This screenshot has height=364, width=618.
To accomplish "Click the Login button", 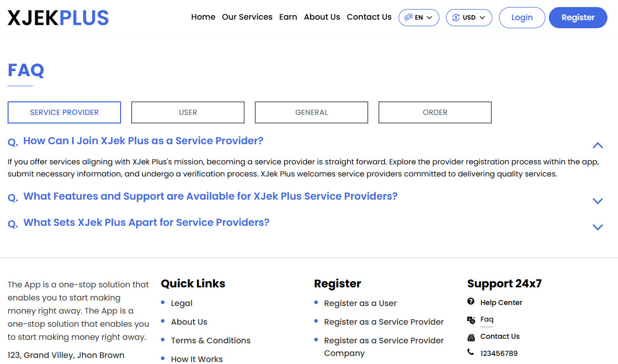I will pos(522,17).
